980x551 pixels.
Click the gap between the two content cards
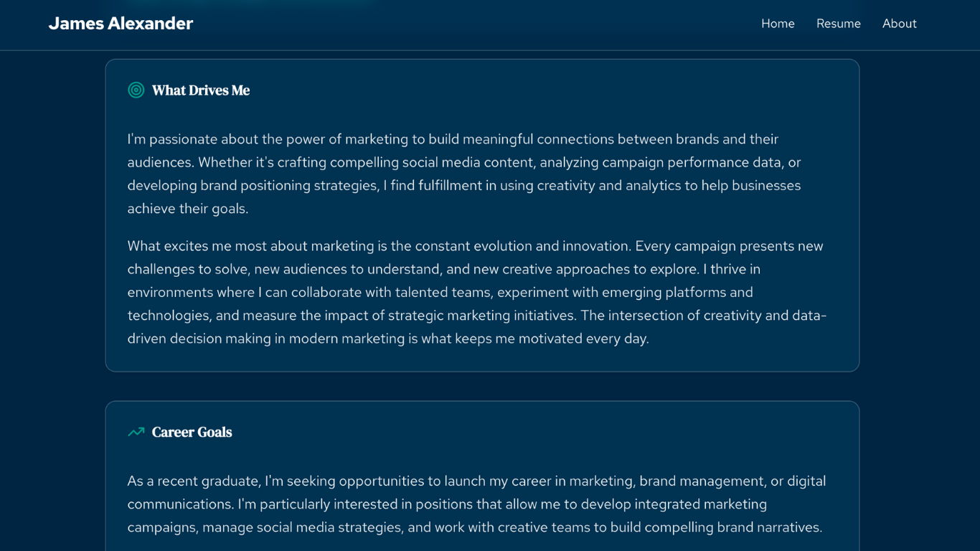pos(482,386)
